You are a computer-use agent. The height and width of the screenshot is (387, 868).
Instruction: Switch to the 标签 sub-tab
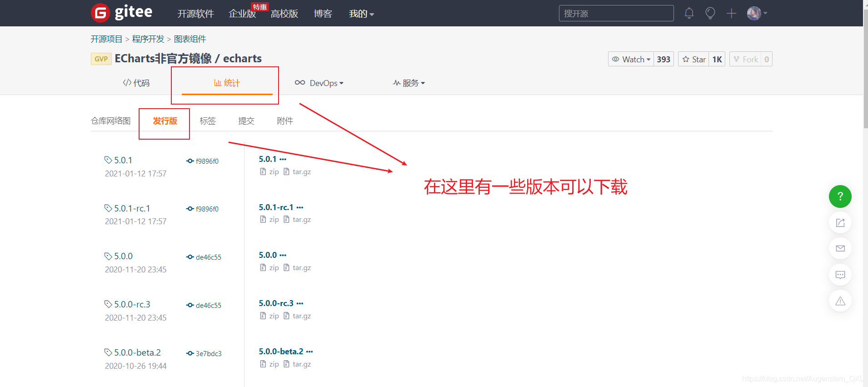point(208,121)
